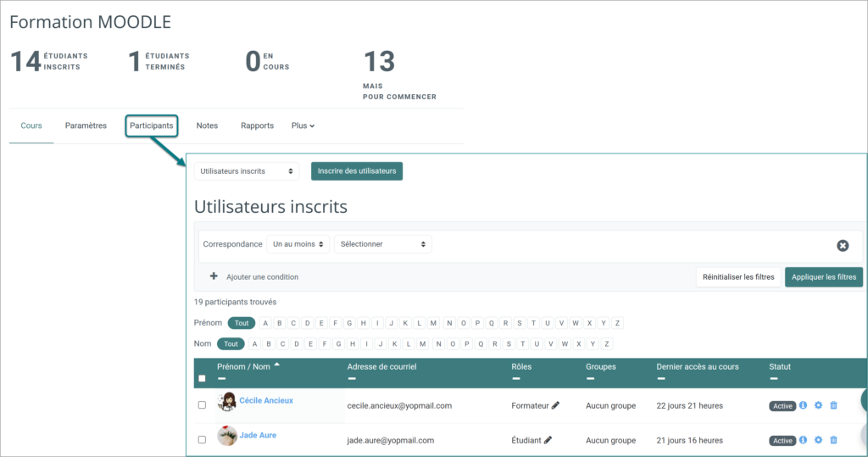Click the 22 jours 21 heures cell
Image resolution: width=868 pixels, height=457 pixels.
pyautogui.click(x=690, y=405)
